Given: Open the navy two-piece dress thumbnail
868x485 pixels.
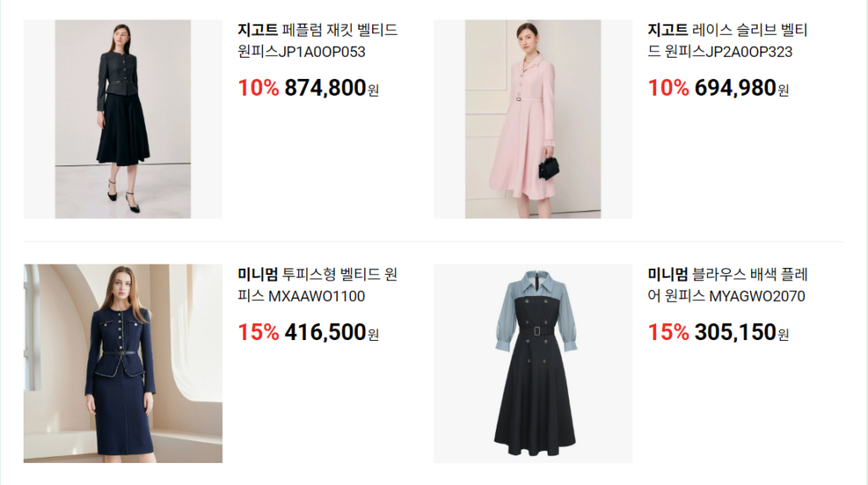Looking at the screenshot, I should (x=123, y=363).
